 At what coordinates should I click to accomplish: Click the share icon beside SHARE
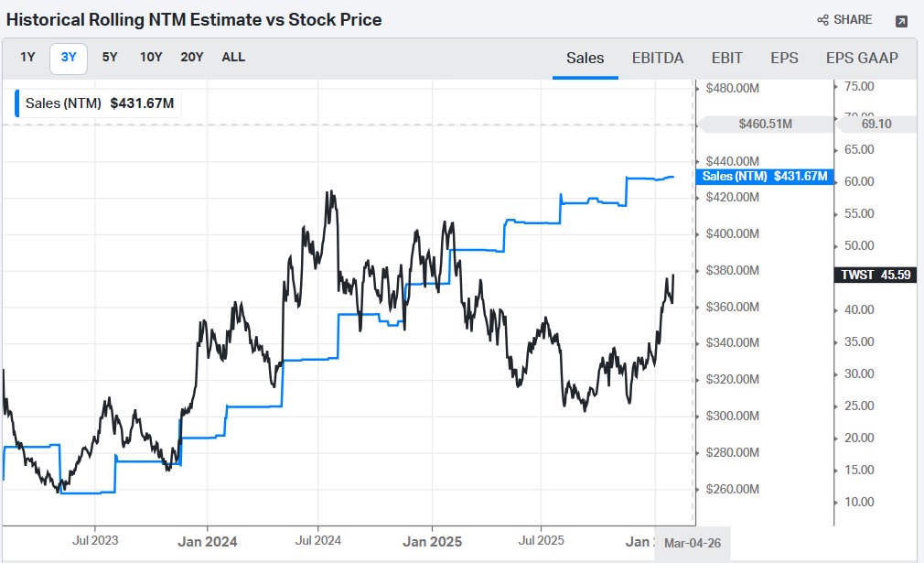[x=822, y=21]
